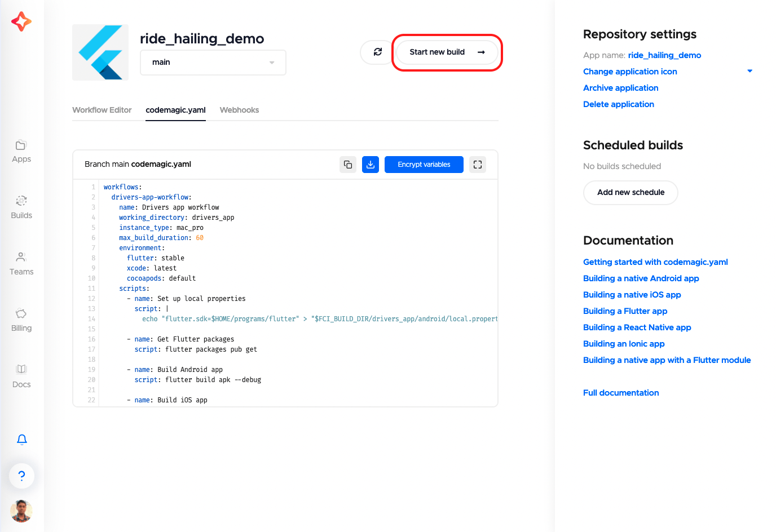Click Archive application link
This screenshot has height=532, width=776.
point(620,88)
